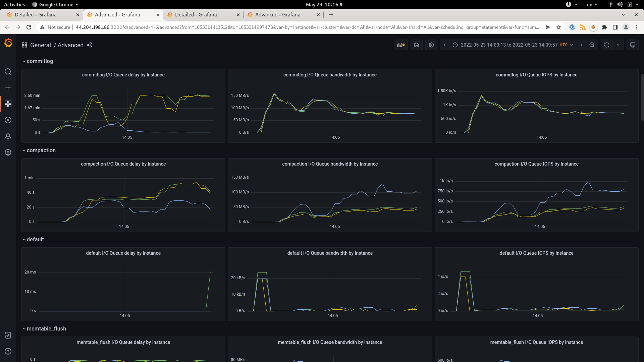This screenshot has height=362, width=644.
Task: Open a new browser tab
Action: [331, 14]
